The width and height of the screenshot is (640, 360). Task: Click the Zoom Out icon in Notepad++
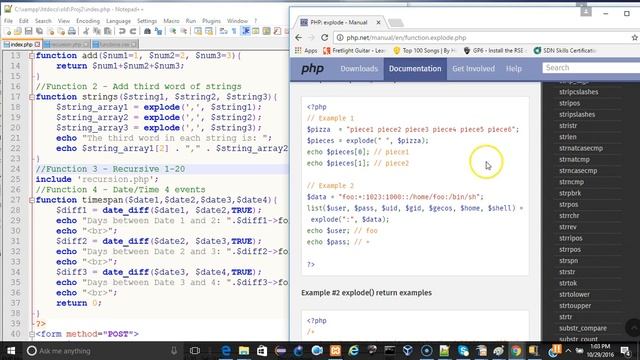pyautogui.click(x=184, y=31)
